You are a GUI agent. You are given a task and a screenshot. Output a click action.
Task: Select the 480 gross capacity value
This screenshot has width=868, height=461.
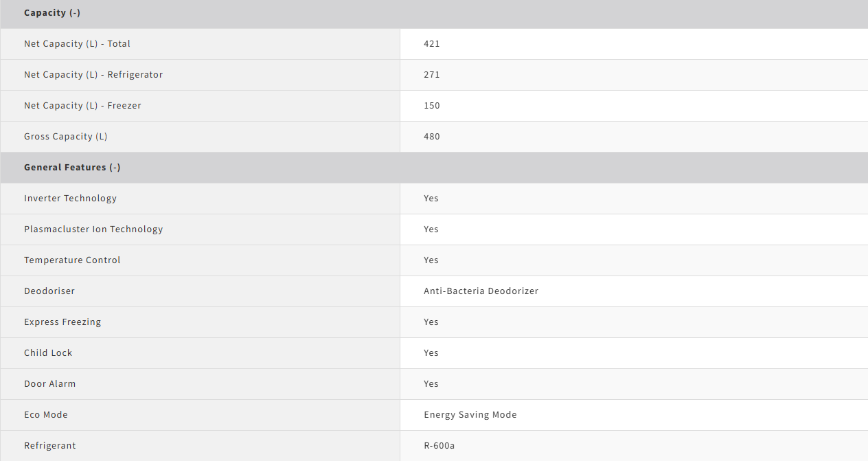click(431, 137)
